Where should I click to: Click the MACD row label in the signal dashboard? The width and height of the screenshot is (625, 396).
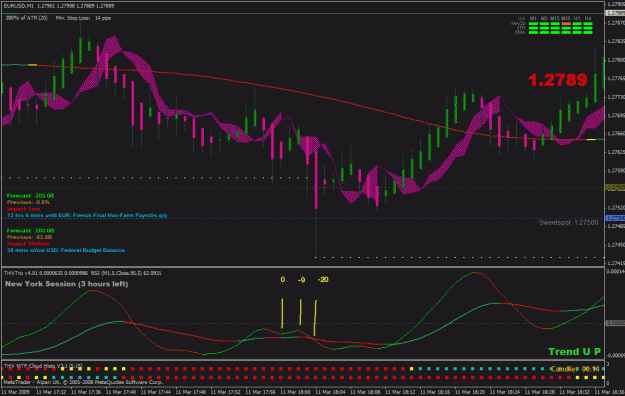tap(519, 24)
